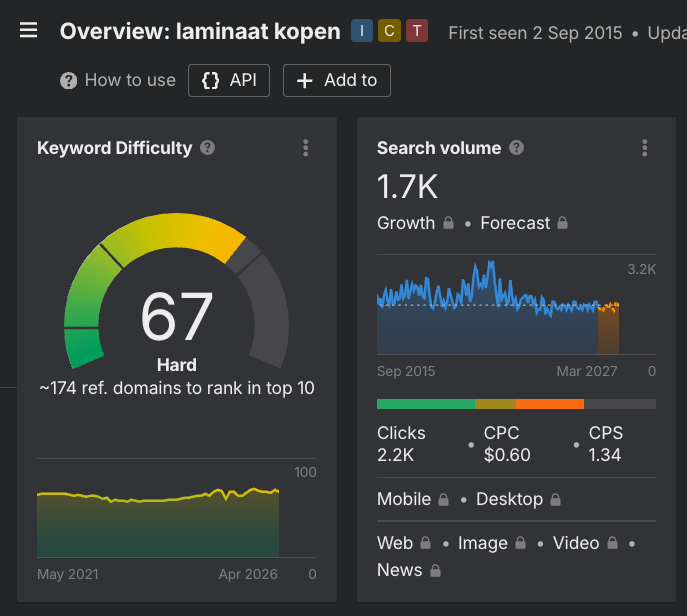The width and height of the screenshot is (687, 616).
Task: Click the lock icon beside Desktop
Action: pos(556,499)
